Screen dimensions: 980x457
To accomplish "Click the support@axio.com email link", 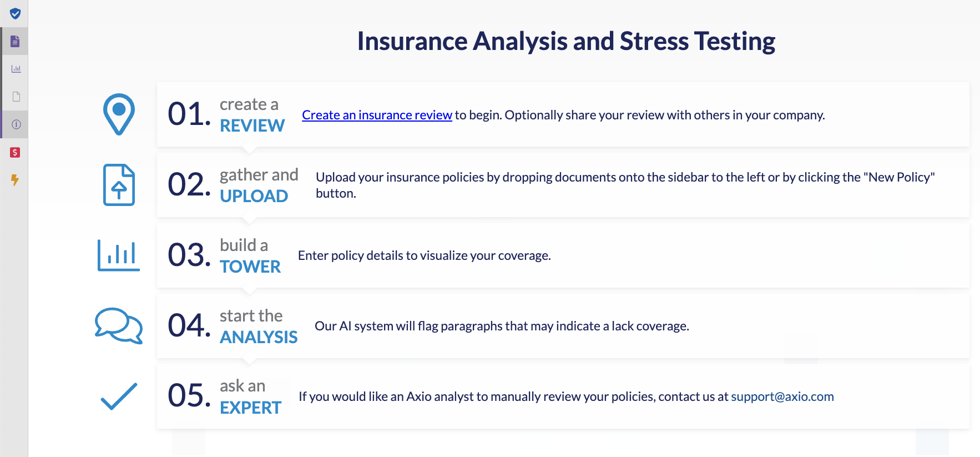I will click(x=782, y=396).
